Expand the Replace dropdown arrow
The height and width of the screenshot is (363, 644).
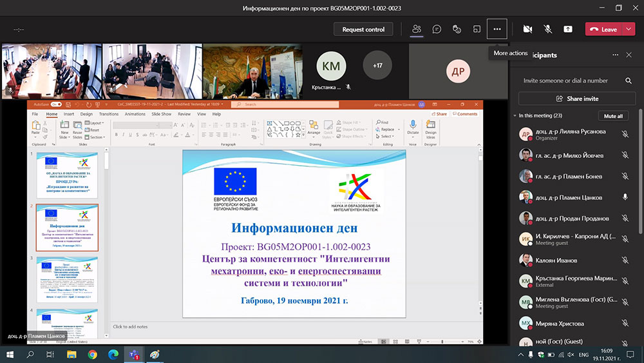click(399, 130)
